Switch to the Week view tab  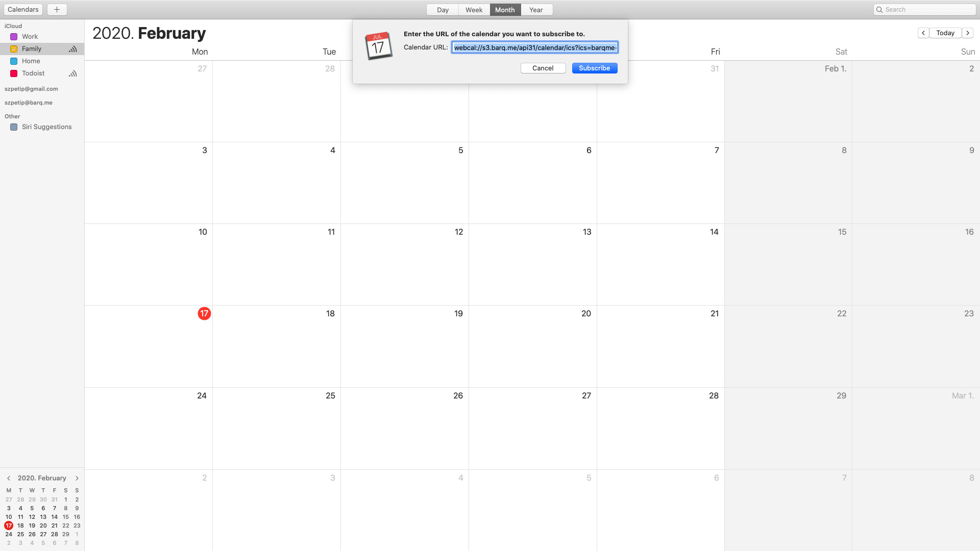pyautogui.click(x=474, y=10)
